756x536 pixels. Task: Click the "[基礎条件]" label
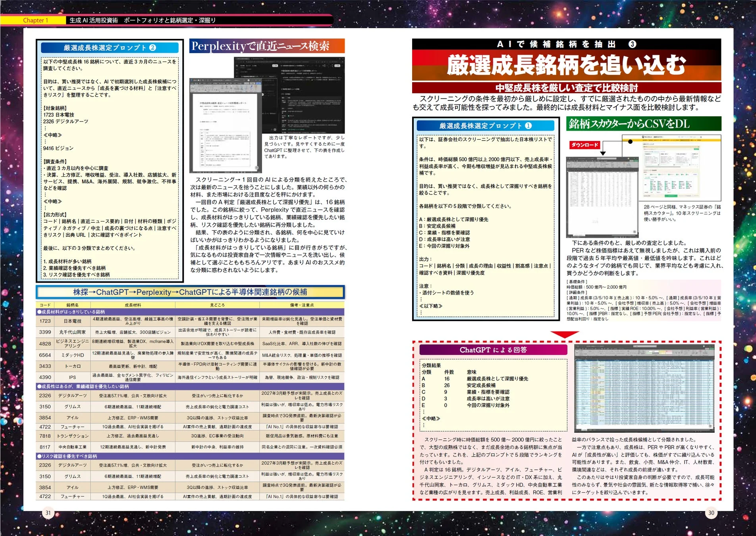(577, 281)
